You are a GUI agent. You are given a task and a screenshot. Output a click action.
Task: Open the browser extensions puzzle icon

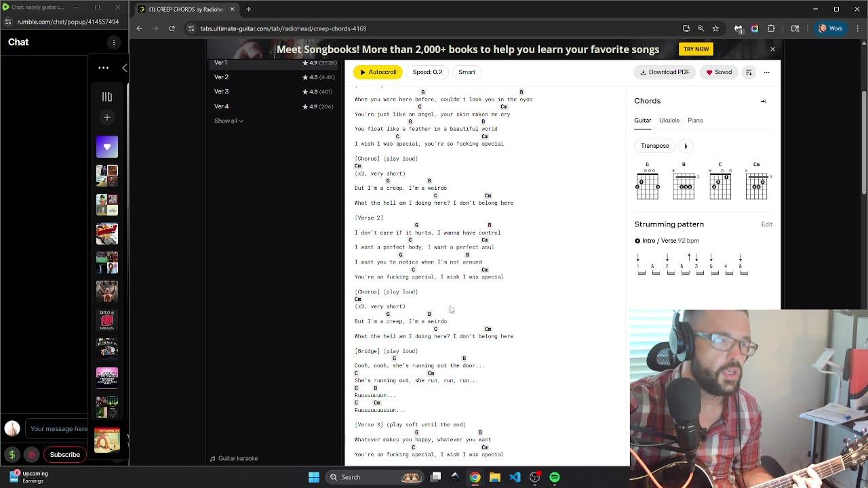pyautogui.click(x=771, y=28)
